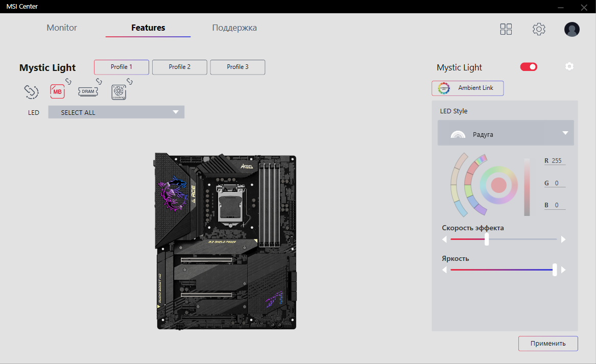Minimize the MSI Center window

tap(561, 7)
